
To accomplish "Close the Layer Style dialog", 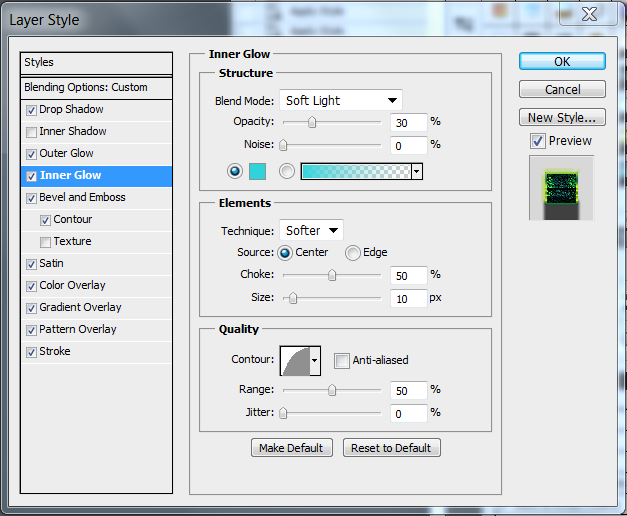I will pos(589,14).
